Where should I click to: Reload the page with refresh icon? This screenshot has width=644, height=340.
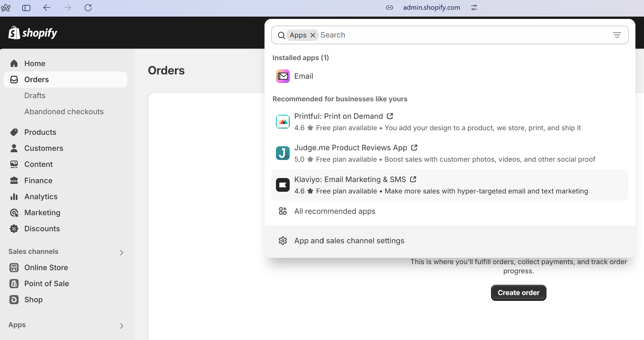(x=88, y=8)
